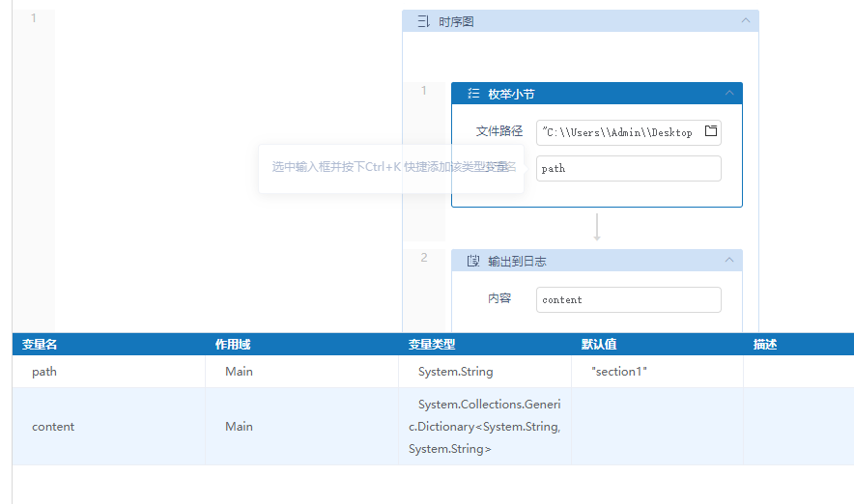Select the 输出到日志 activity title bar
The width and height of the screenshot is (854, 504).
coord(599,261)
